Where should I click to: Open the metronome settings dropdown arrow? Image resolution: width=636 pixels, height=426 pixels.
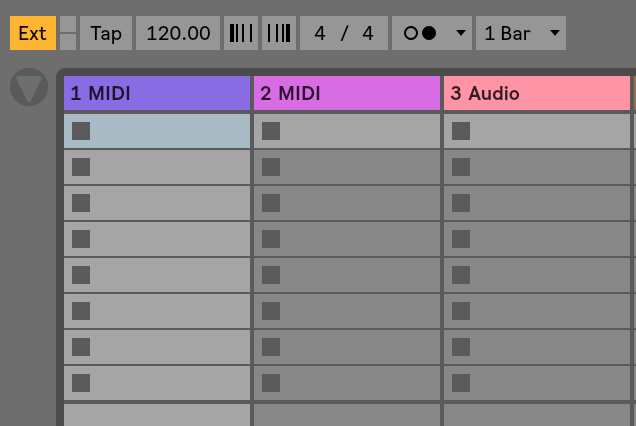pos(461,33)
